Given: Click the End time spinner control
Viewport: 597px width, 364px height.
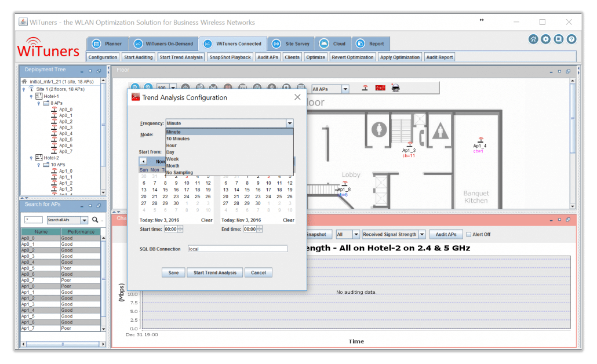Looking at the screenshot, I should [x=259, y=229].
